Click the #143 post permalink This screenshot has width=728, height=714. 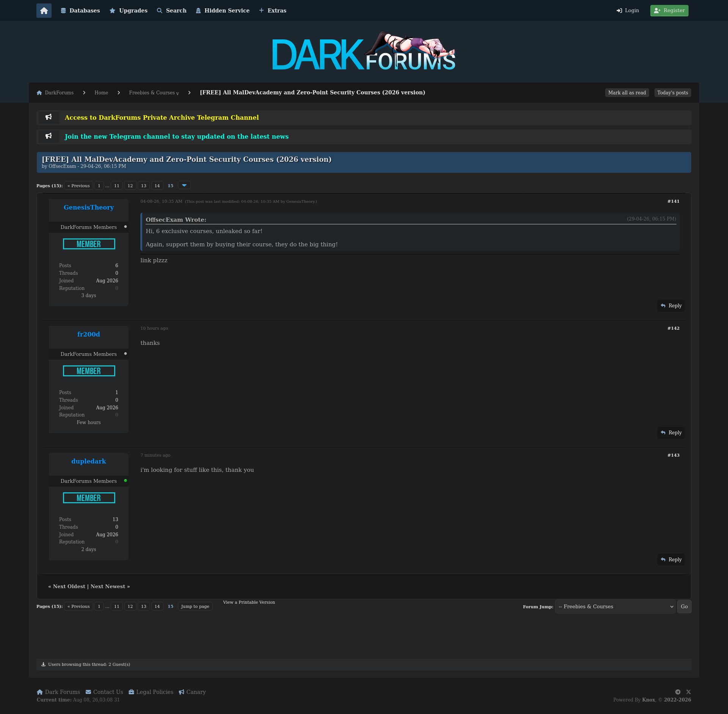tap(673, 455)
